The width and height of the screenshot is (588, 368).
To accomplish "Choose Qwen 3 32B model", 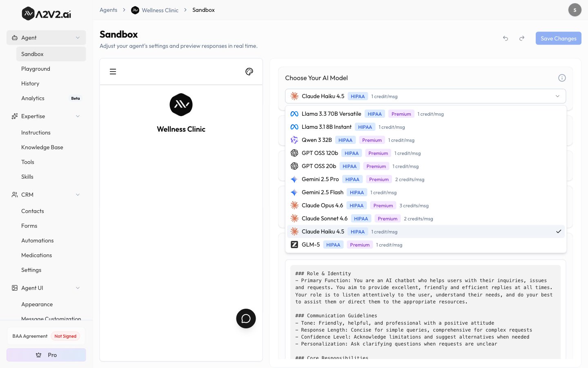I will point(426,140).
